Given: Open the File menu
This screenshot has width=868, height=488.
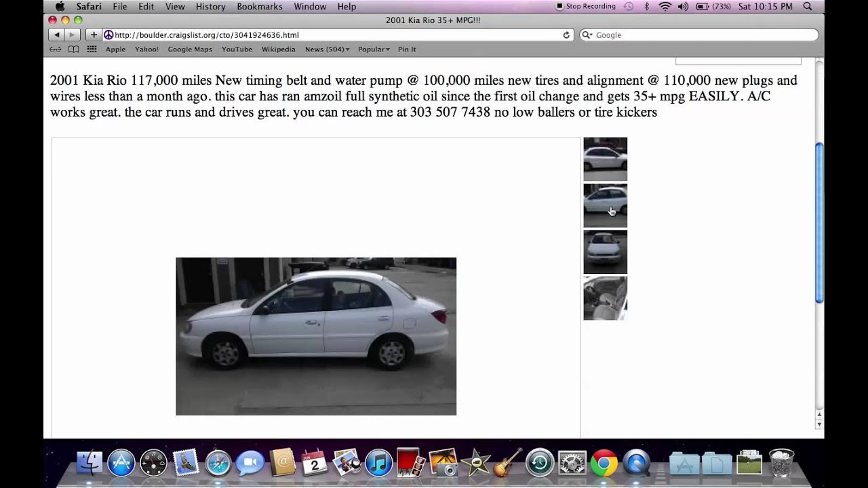Looking at the screenshot, I should click(x=120, y=6).
